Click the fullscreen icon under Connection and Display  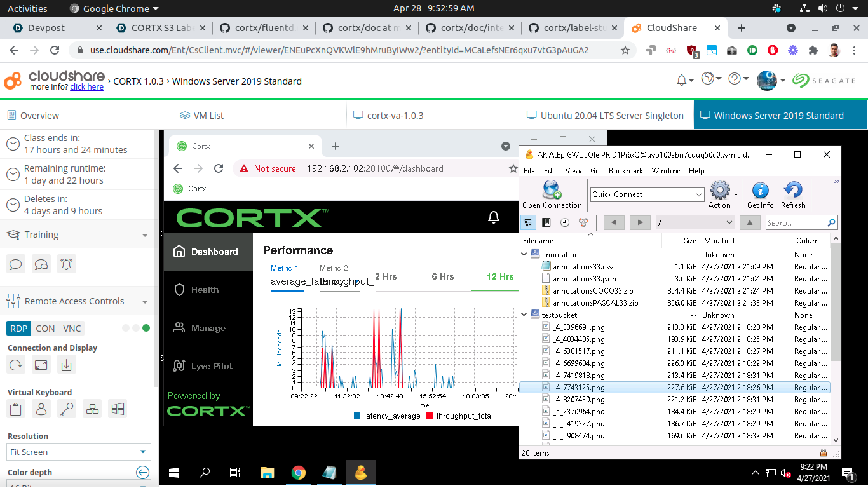(41, 365)
